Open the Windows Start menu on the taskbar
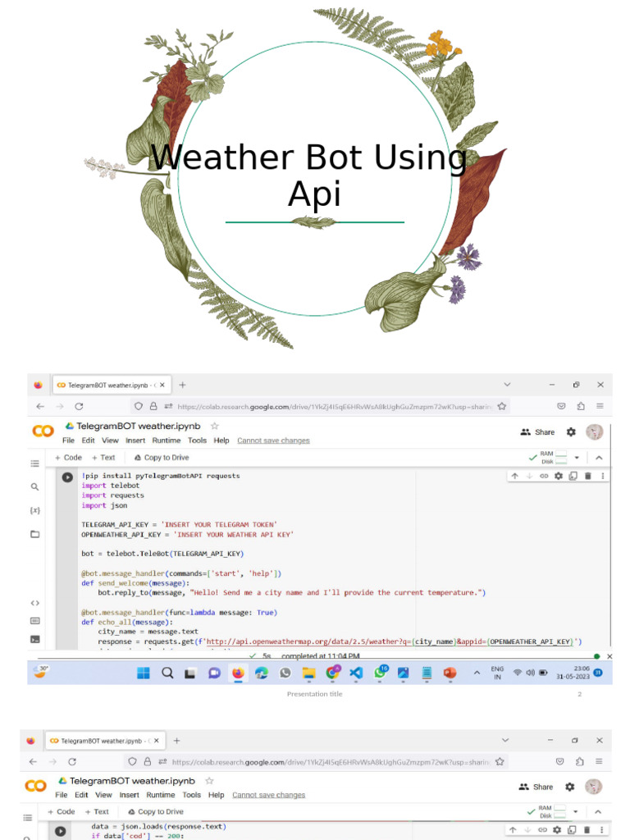 click(x=144, y=673)
